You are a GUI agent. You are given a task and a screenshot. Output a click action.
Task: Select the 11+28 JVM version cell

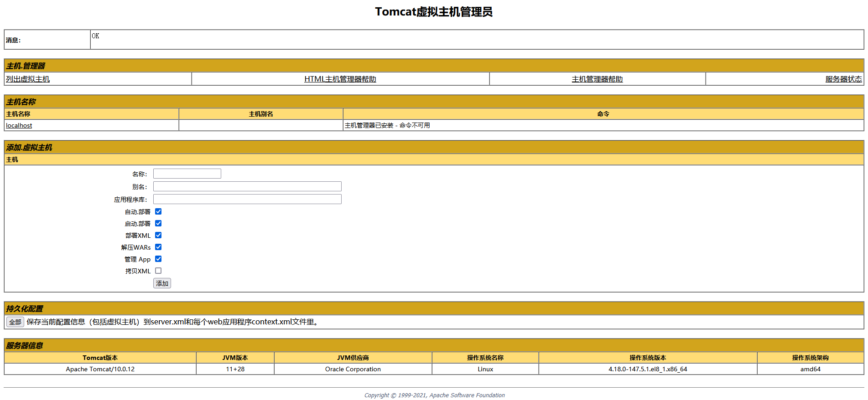[x=235, y=369]
